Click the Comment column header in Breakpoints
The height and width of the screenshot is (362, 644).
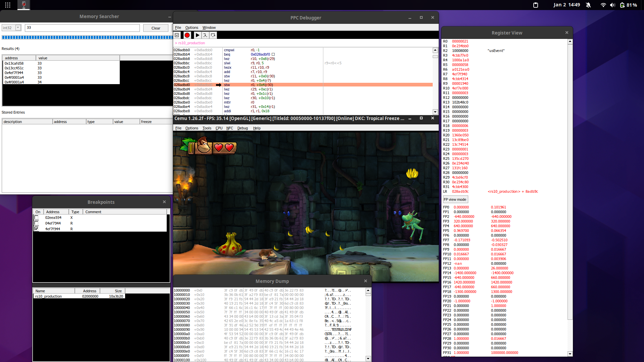pyautogui.click(x=125, y=212)
